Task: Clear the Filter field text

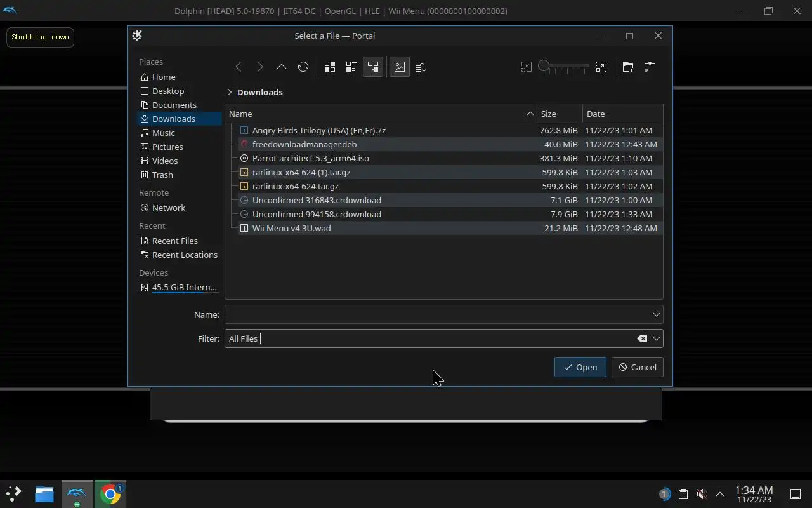Action: point(642,338)
